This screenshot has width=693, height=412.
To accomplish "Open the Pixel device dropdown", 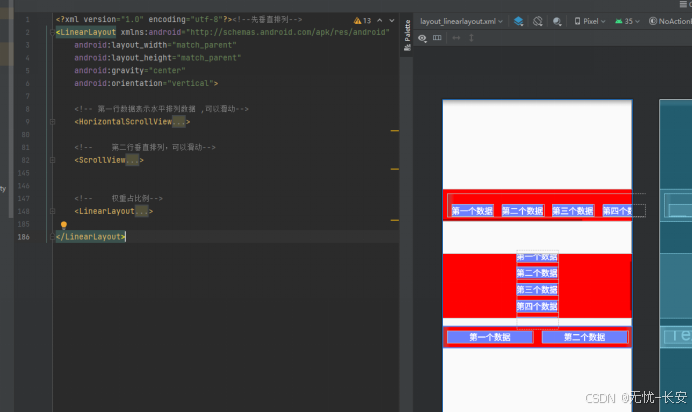I will (590, 21).
